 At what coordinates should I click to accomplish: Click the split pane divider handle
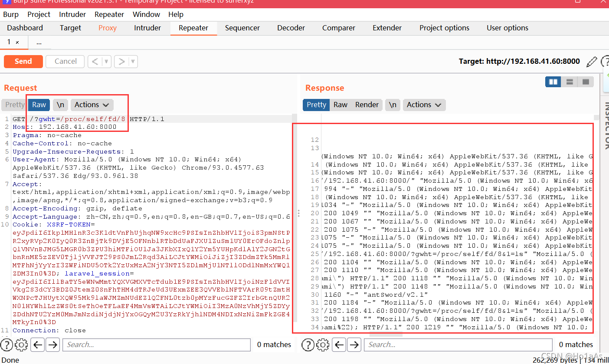click(298, 213)
